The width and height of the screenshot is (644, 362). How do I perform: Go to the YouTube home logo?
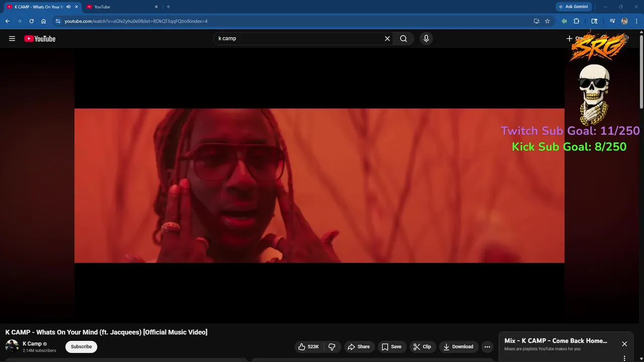click(40, 39)
